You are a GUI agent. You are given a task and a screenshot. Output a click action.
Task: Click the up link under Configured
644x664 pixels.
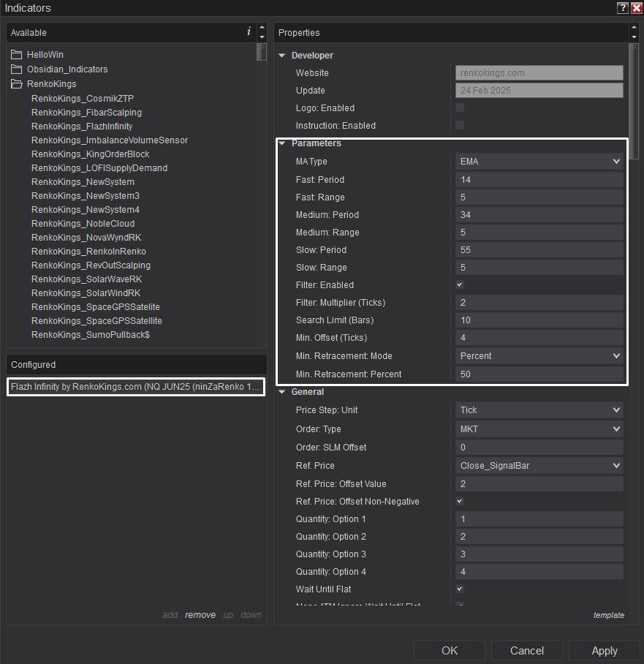coord(228,615)
